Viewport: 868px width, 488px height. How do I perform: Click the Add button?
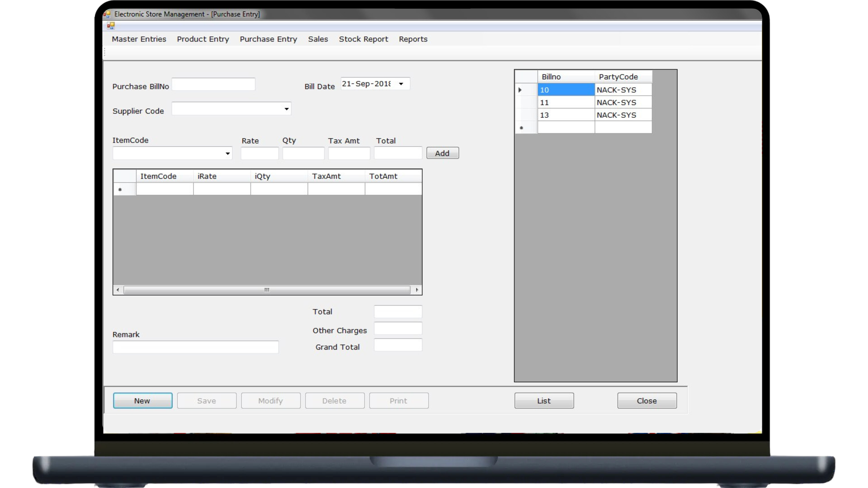[x=442, y=153]
